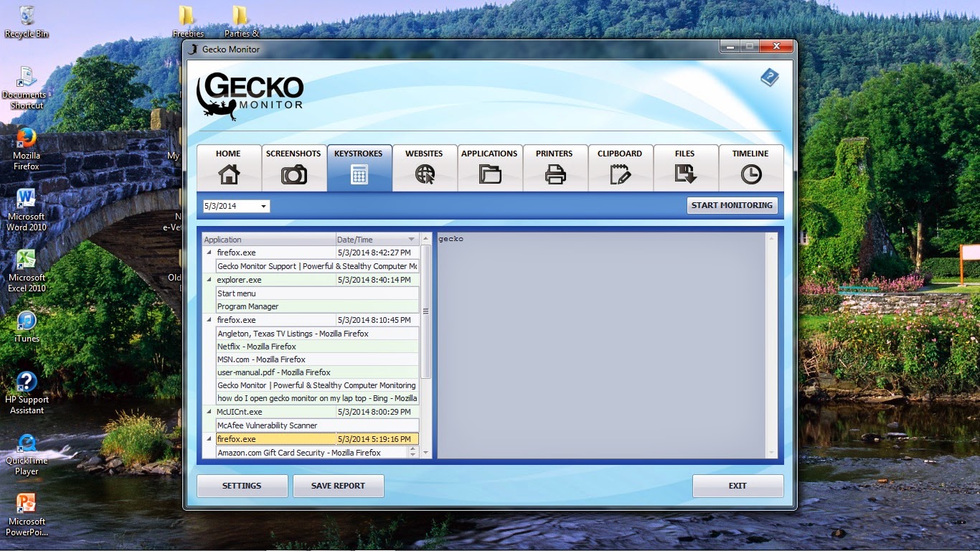Switch to the CLIPBOARD tab
The width and height of the screenshot is (980, 551).
pyautogui.click(x=620, y=168)
